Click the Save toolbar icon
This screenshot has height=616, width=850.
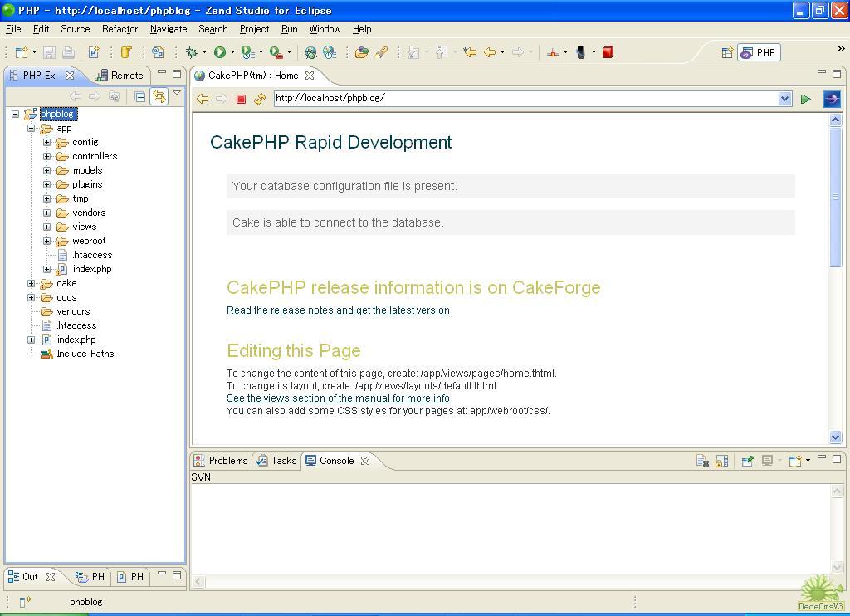pos(49,52)
